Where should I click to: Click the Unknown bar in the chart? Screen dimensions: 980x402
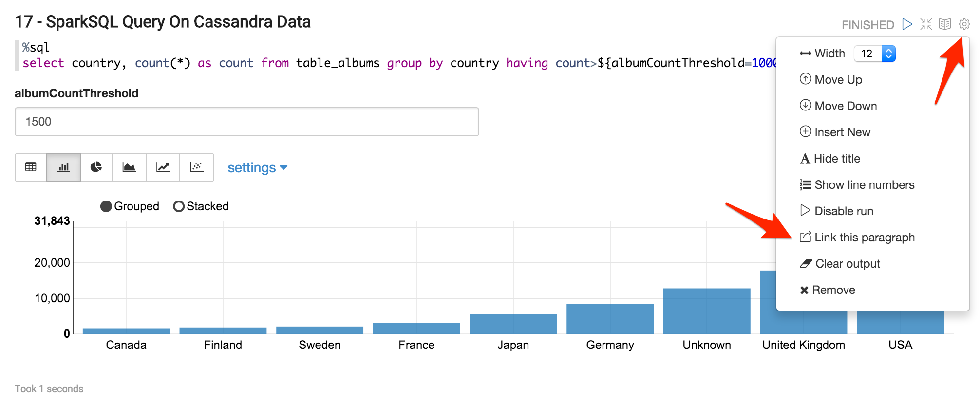707,311
